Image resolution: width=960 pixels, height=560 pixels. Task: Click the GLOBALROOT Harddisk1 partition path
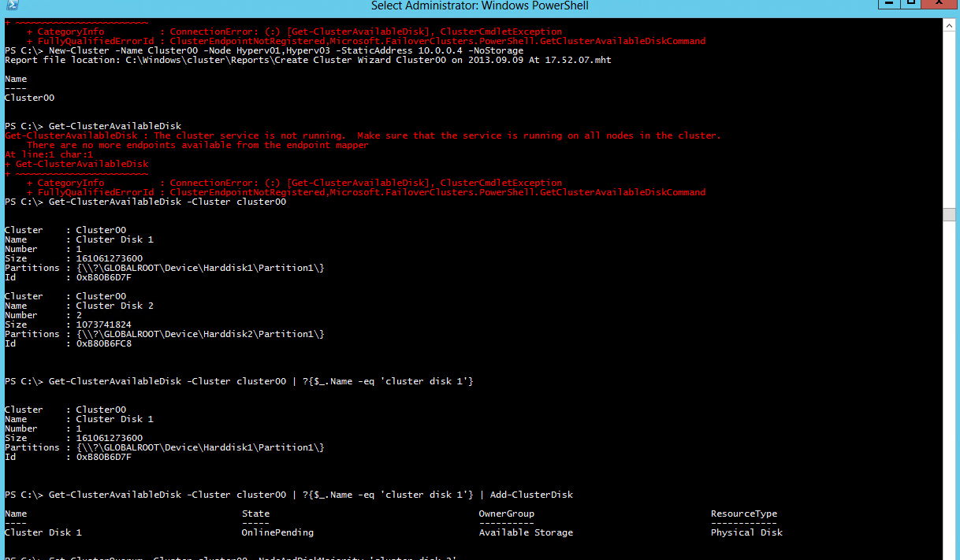(x=201, y=267)
